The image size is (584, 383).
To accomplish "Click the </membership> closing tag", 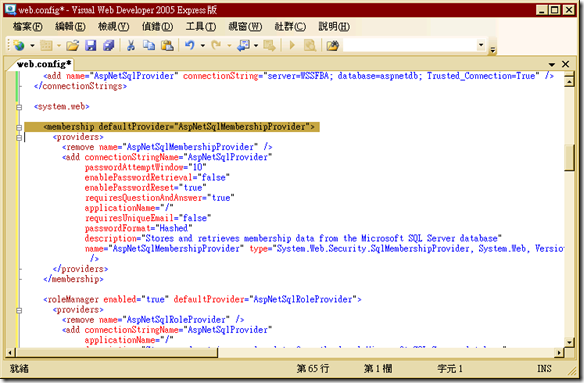I will [x=73, y=279].
